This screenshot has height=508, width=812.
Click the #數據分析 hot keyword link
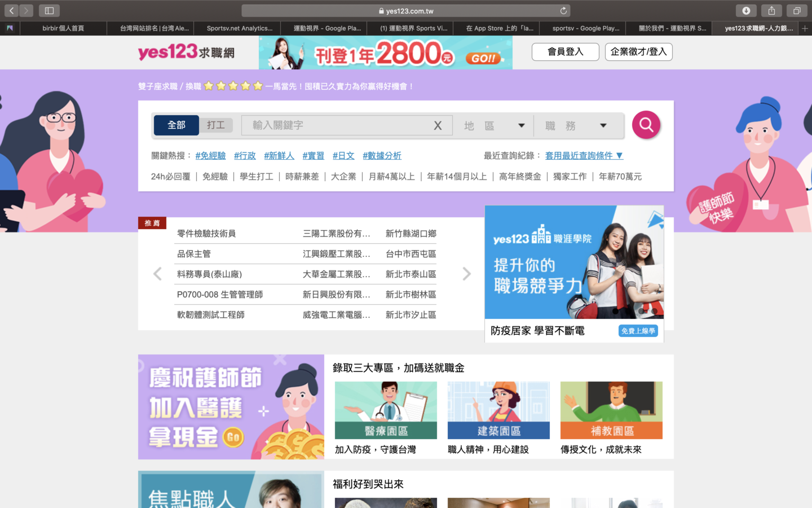coord(382,156)
